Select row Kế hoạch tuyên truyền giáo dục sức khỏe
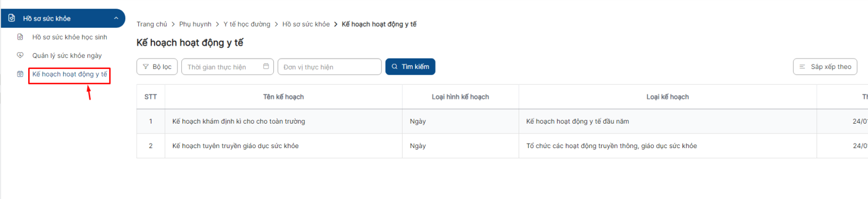 (x=502, y=146)
